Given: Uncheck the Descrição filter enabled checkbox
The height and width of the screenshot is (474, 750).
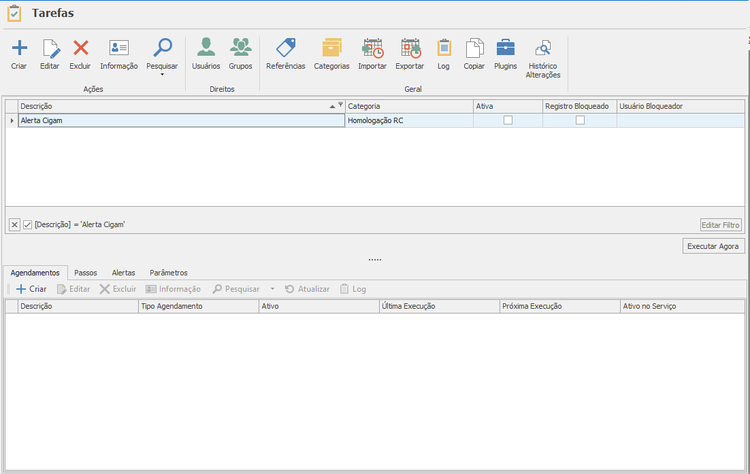Looking at the screenshot, I should pyautogui.click(x=28, y=224).
